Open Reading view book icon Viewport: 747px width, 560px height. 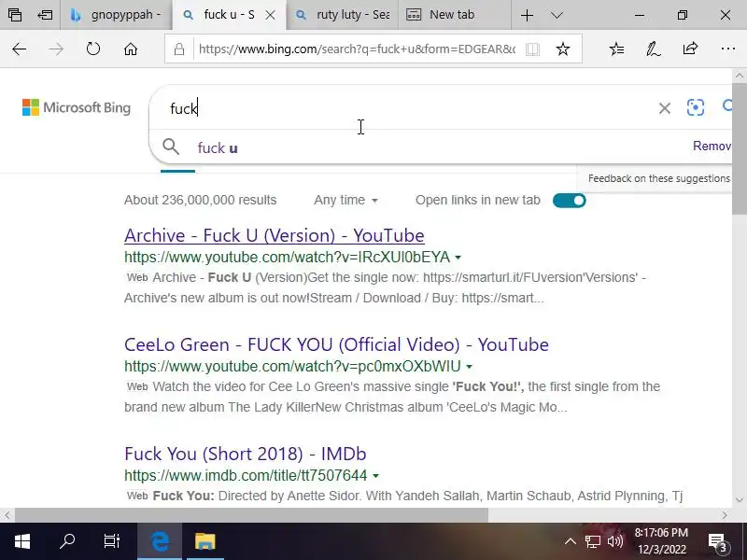pos(532,49)
